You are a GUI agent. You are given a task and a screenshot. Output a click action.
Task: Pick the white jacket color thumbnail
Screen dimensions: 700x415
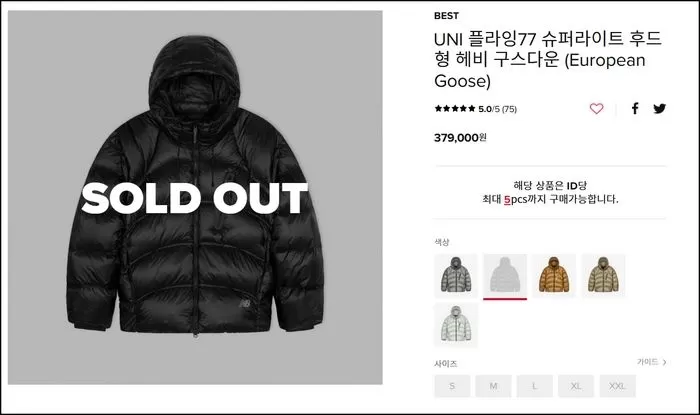click(x=456, y=324)
